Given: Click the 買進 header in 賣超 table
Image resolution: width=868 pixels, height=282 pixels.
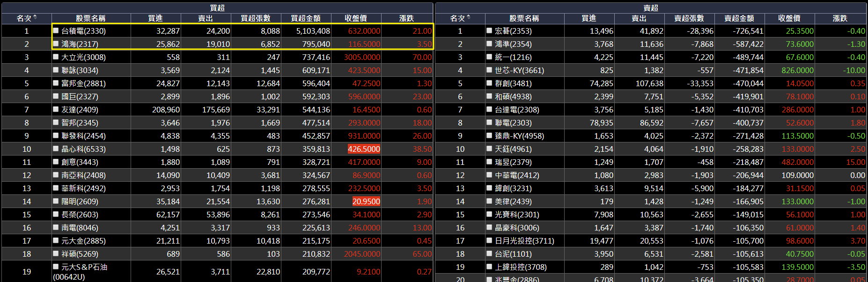Looking at the screenshot, I should point(589,18).
